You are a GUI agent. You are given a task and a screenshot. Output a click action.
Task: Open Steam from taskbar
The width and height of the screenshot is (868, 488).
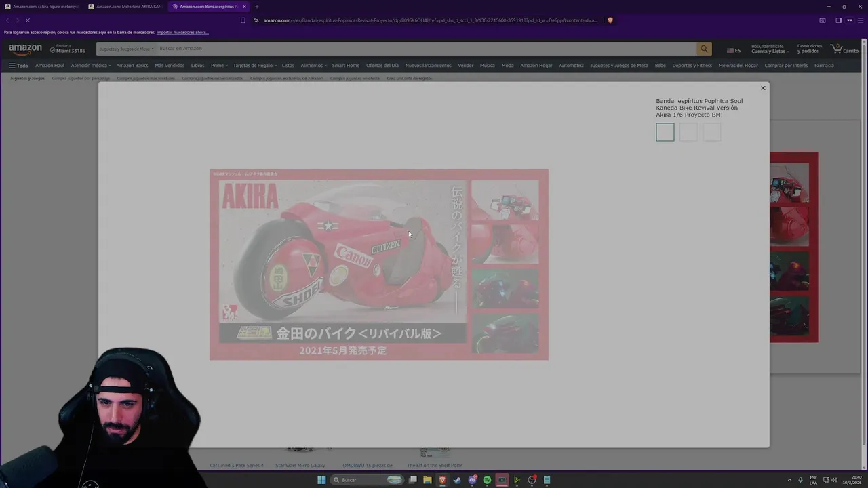(457, 480)
